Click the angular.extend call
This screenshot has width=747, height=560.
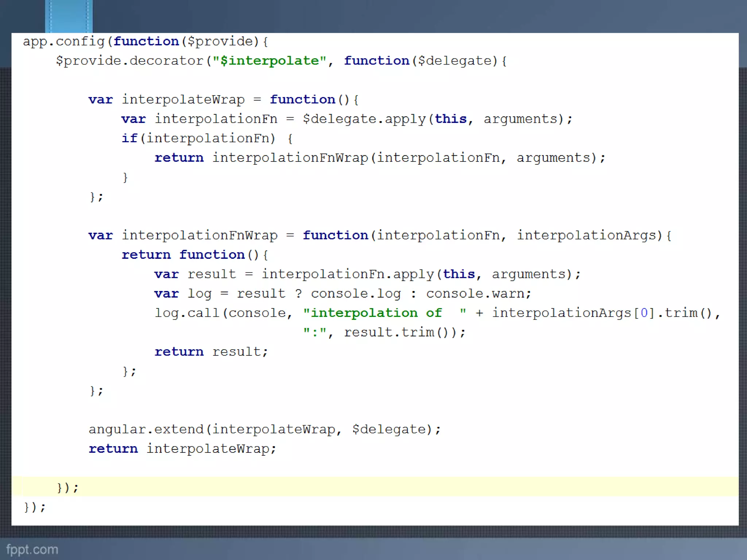[146, 429]
